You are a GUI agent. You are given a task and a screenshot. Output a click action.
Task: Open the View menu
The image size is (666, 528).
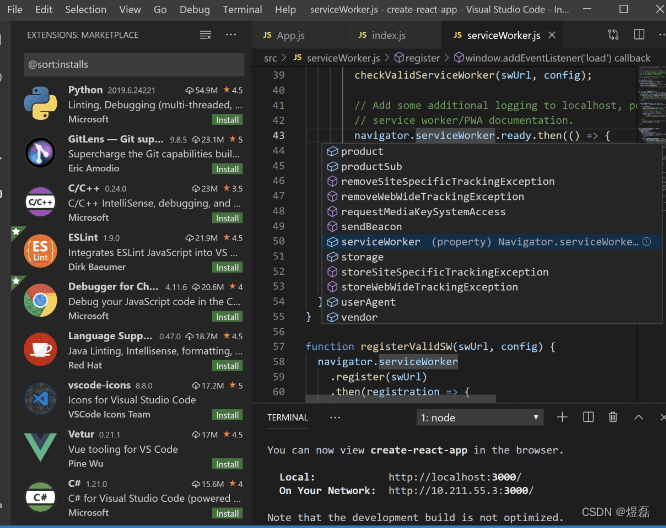point(130,9)
